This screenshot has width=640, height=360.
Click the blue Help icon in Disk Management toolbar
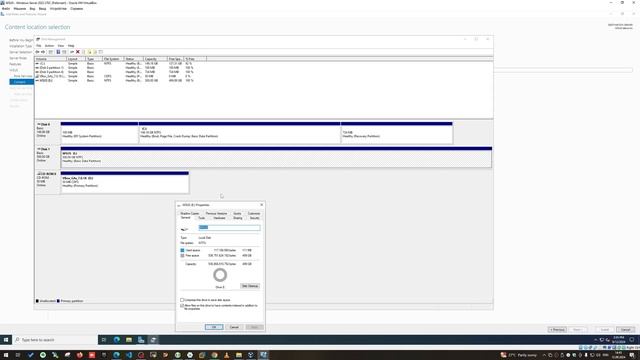point(58,52)
